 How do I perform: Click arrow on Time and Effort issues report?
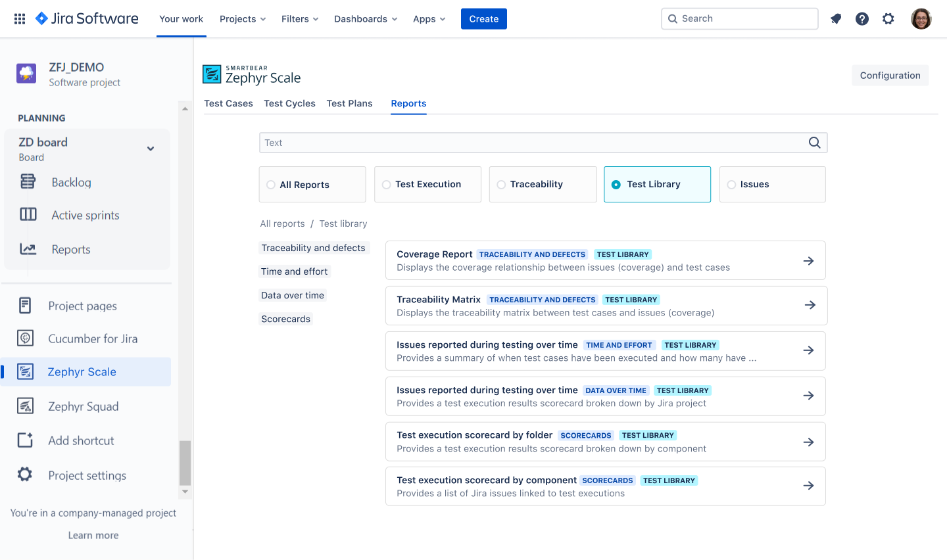(809, 350)
